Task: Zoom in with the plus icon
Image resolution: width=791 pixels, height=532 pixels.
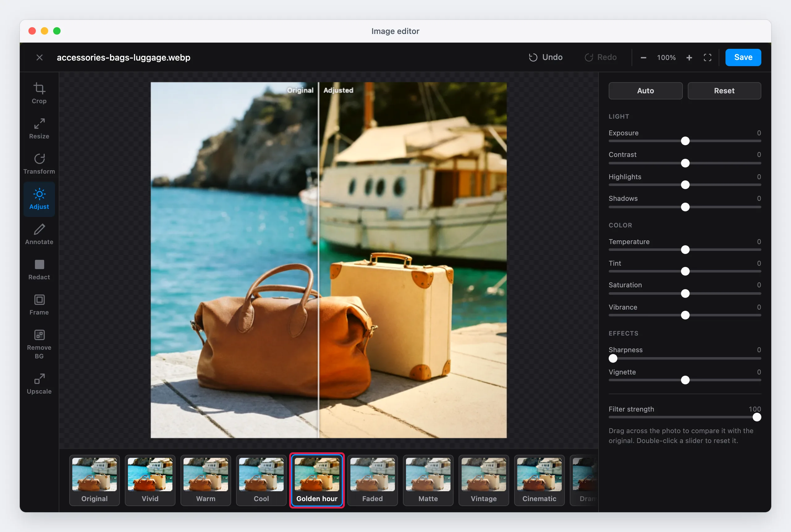Action: pyautogui.click(x=689, y=58)
